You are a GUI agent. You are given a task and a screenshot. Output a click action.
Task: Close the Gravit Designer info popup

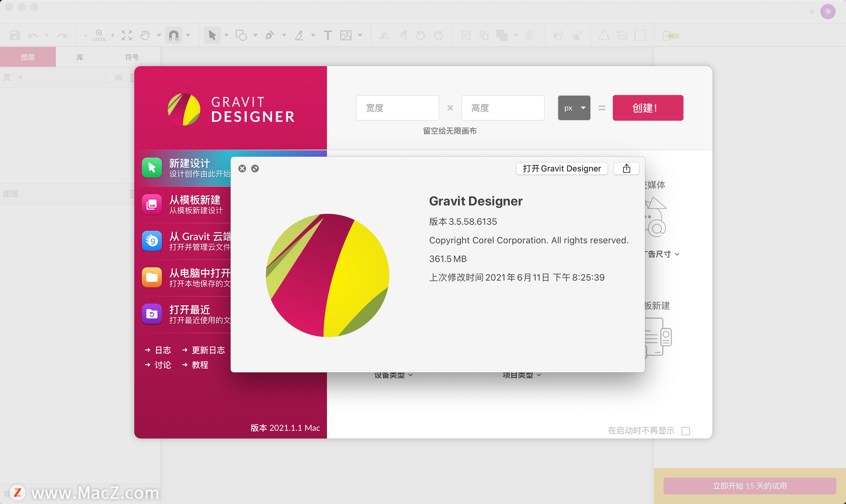point(242,169)
